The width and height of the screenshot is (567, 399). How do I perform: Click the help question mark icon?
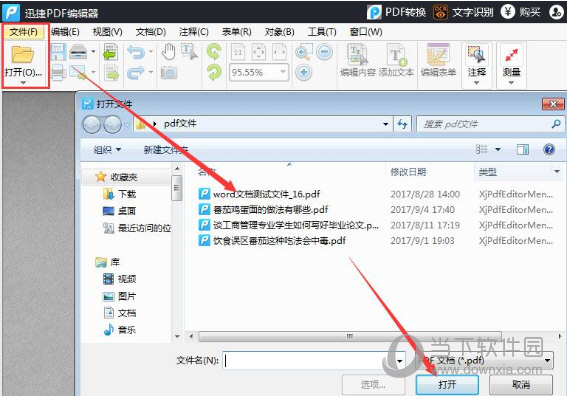[x=549, y=149]
